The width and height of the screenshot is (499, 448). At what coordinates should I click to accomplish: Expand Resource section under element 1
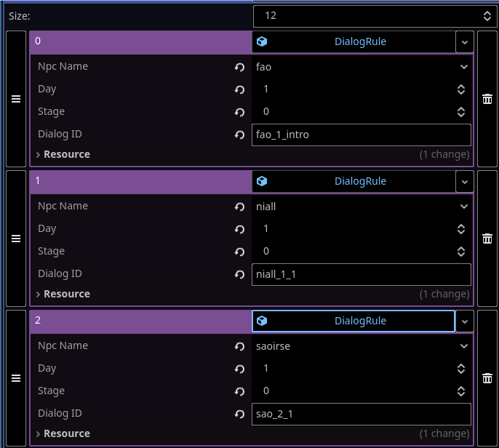63,294
